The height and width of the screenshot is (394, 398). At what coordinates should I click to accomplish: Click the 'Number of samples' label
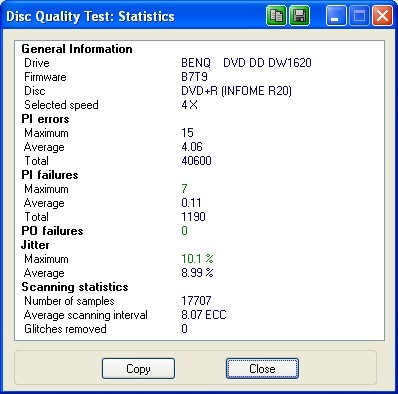(69, 301)
